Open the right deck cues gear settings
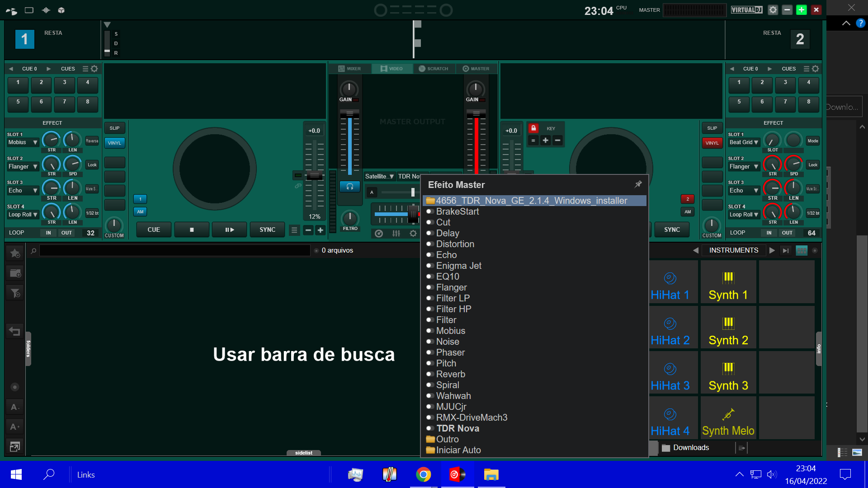Viewport: 868px width, 488px height. click(815, 69)
